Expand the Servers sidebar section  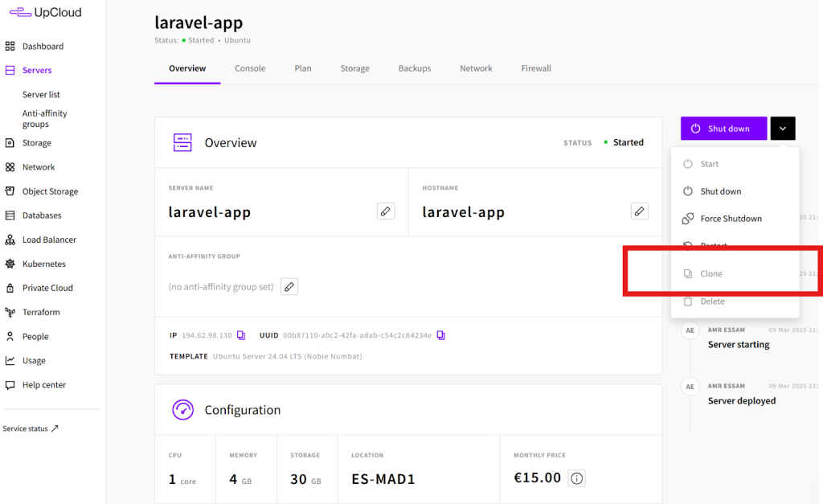click(37, 71)
